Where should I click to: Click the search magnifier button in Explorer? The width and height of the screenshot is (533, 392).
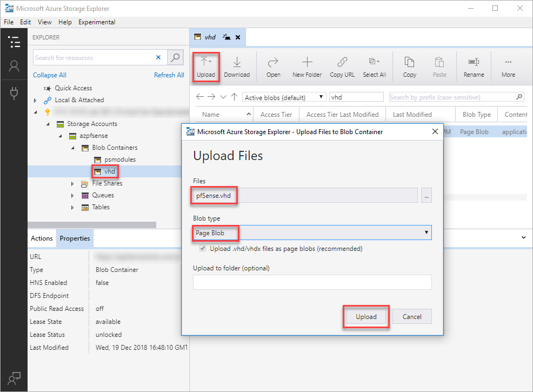point(175,57)
